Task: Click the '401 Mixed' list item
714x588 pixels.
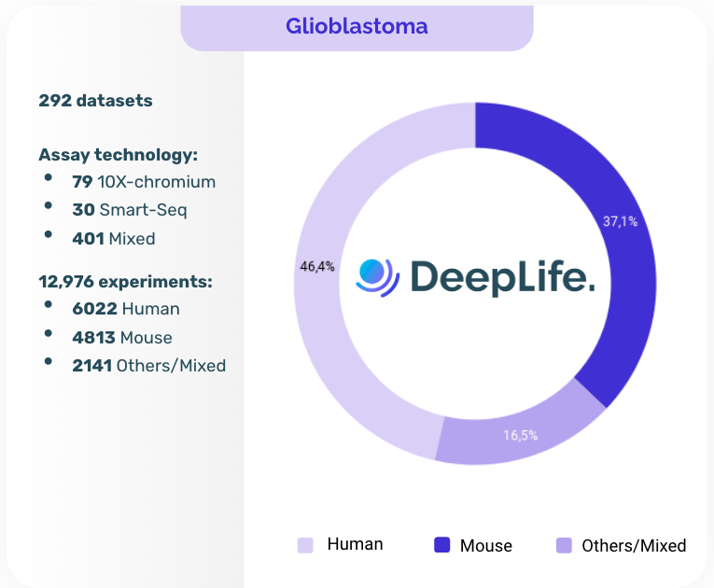Action: pos(113,239)
